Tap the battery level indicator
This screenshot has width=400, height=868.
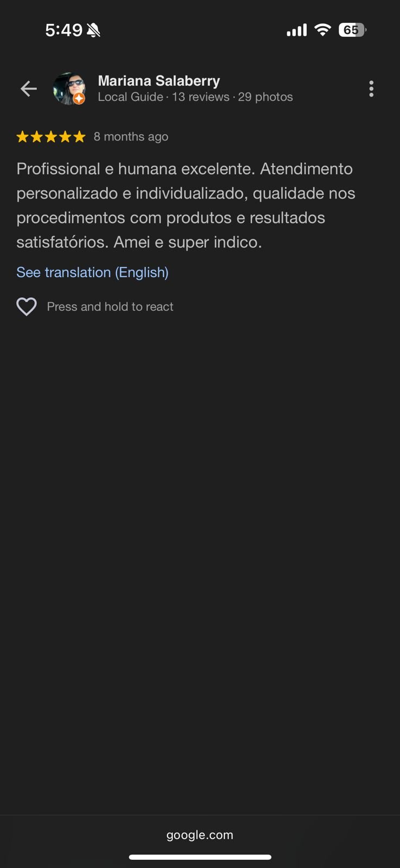tap(352, 30)
